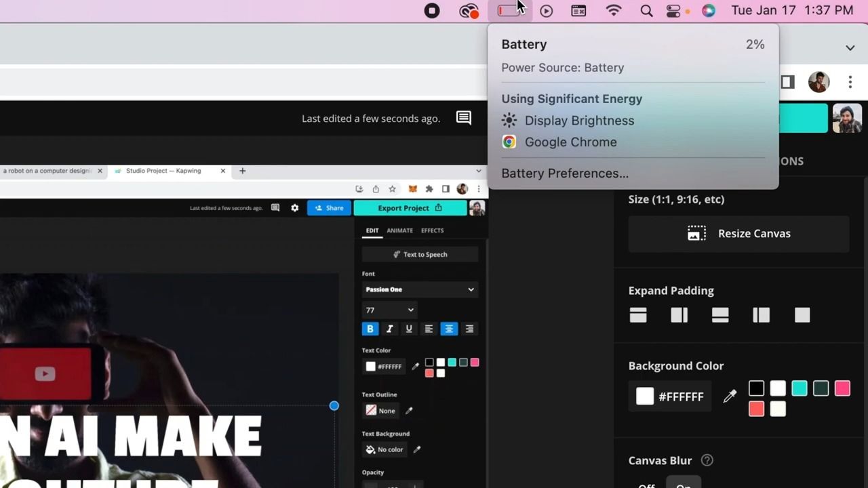
Task: Click the Resize Canvas button
Action: 738,234
